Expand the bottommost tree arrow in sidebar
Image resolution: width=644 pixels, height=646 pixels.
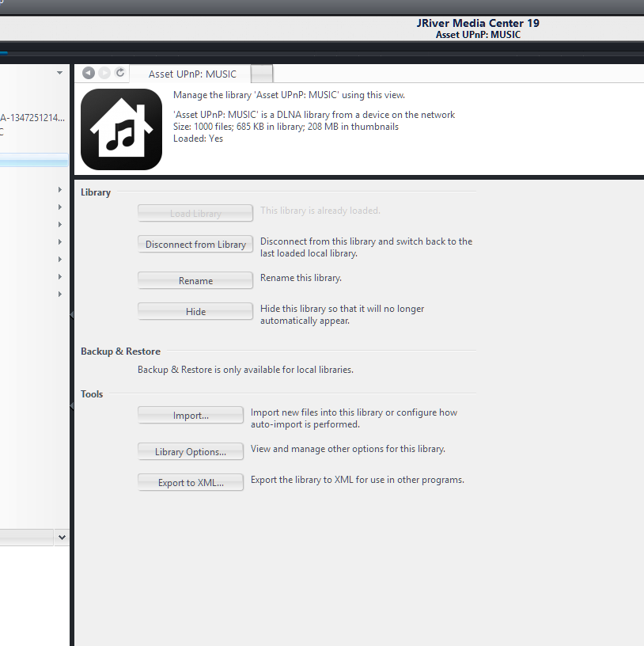tap(60, 294)
